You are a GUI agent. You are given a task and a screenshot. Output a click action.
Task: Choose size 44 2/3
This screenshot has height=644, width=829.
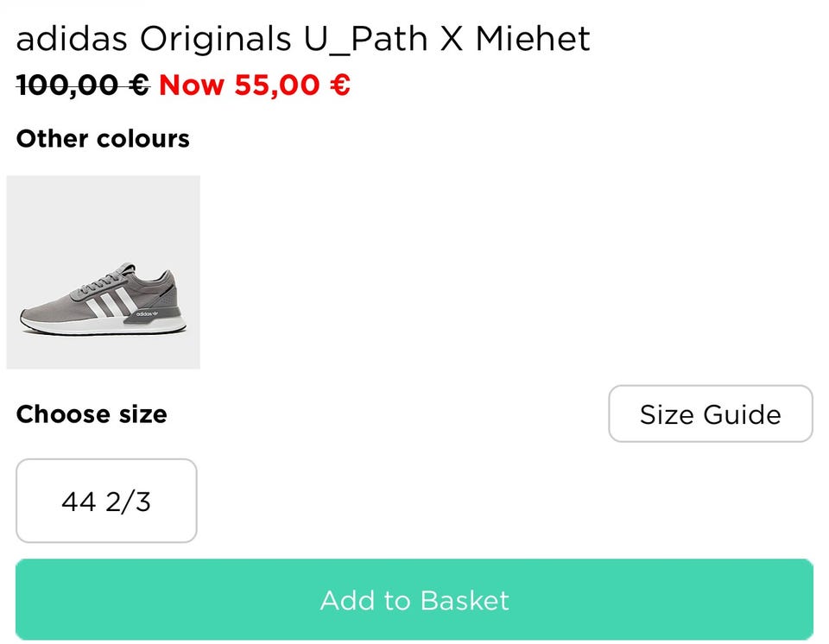pos(106,501)
